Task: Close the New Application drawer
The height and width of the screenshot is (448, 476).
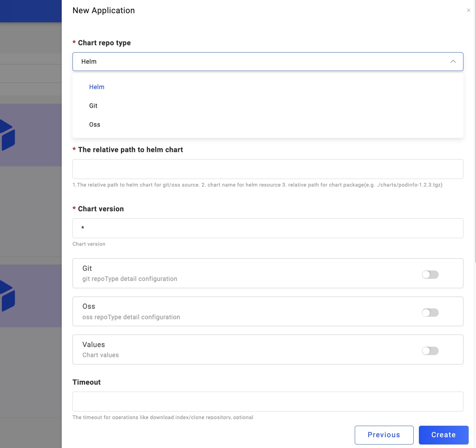Action: (x=468, y=10)
